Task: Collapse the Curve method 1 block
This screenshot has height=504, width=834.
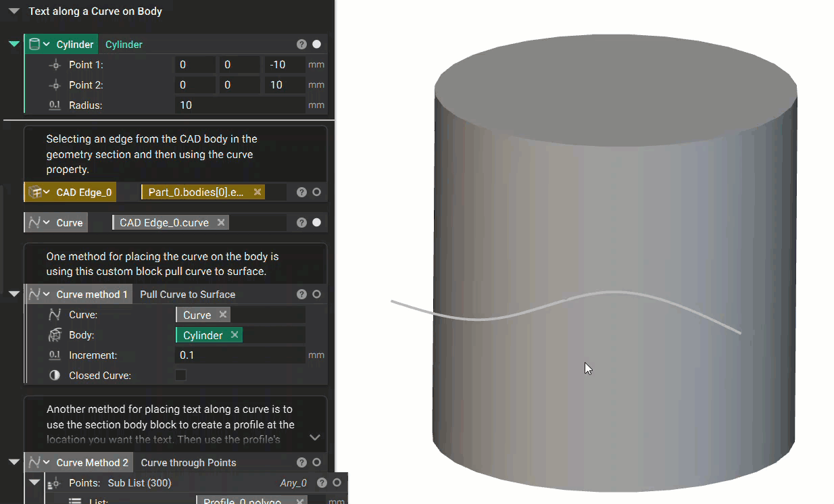Action: pos(14,294)
